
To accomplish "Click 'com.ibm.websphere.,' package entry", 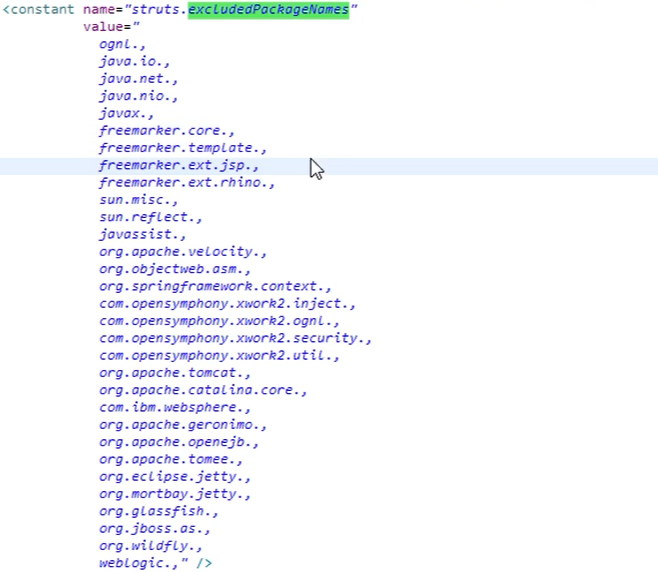I will coord(174,408).
